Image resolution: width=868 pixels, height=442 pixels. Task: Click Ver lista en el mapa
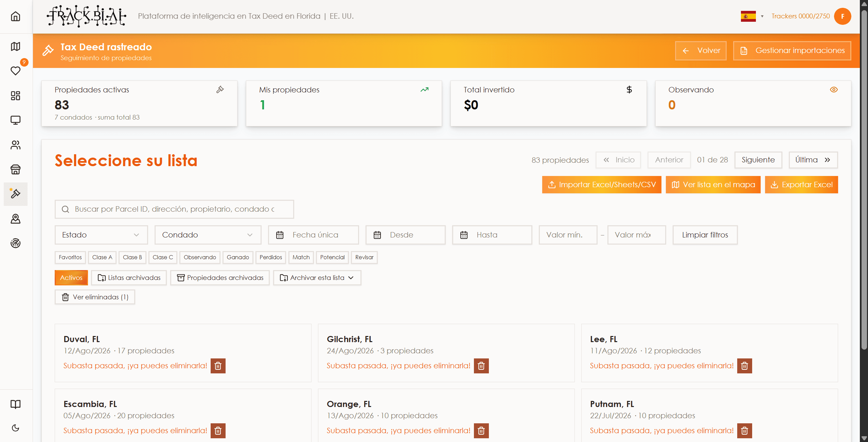click(x=713, y=185)
